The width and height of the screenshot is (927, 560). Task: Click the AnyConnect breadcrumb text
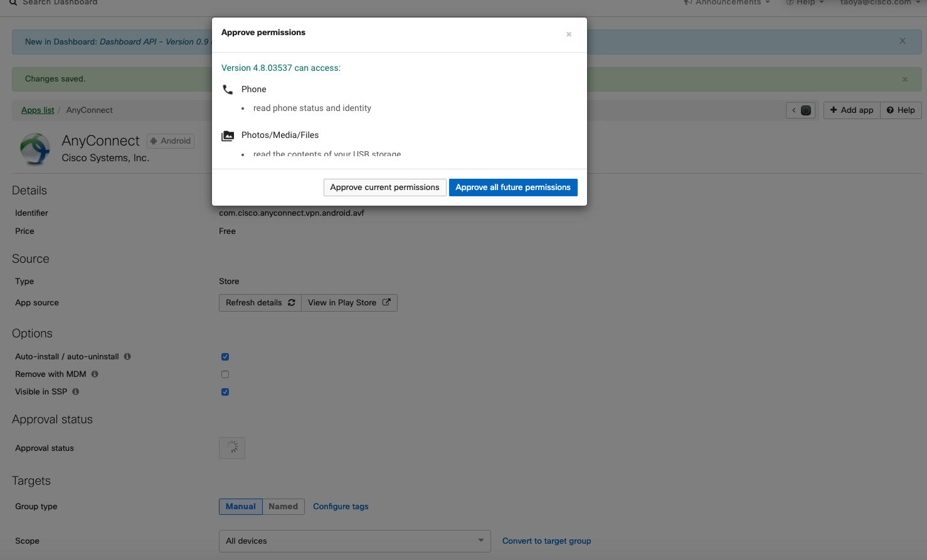coord(90,110)
